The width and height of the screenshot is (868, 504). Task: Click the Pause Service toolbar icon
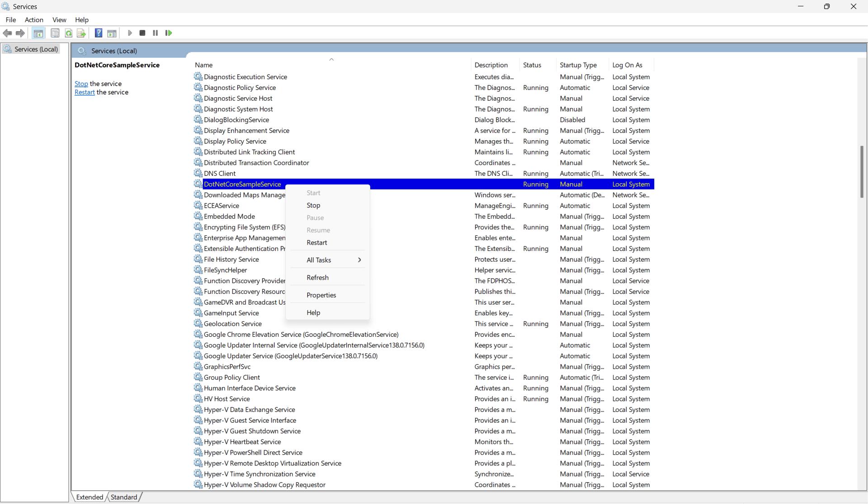point(156,33)
